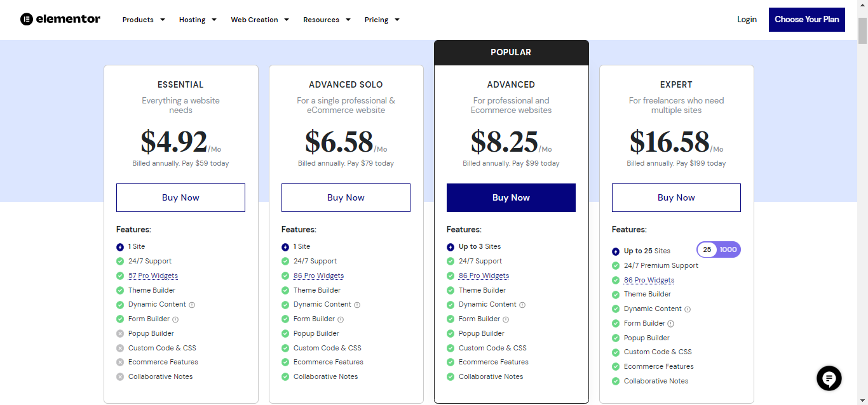Click the grey X icon beside Essential Collaborative Notes

(x=120, y=376)
